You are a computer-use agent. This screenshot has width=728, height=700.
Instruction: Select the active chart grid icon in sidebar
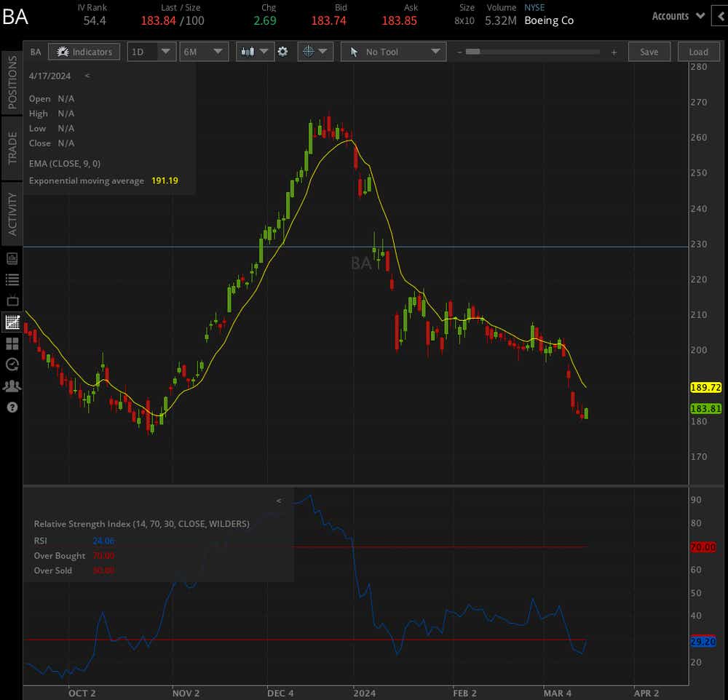(12, 322)
